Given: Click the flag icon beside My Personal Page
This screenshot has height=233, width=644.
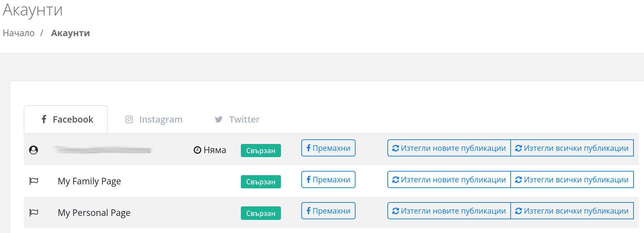Looking at the screenshot, I should point(34,213).
